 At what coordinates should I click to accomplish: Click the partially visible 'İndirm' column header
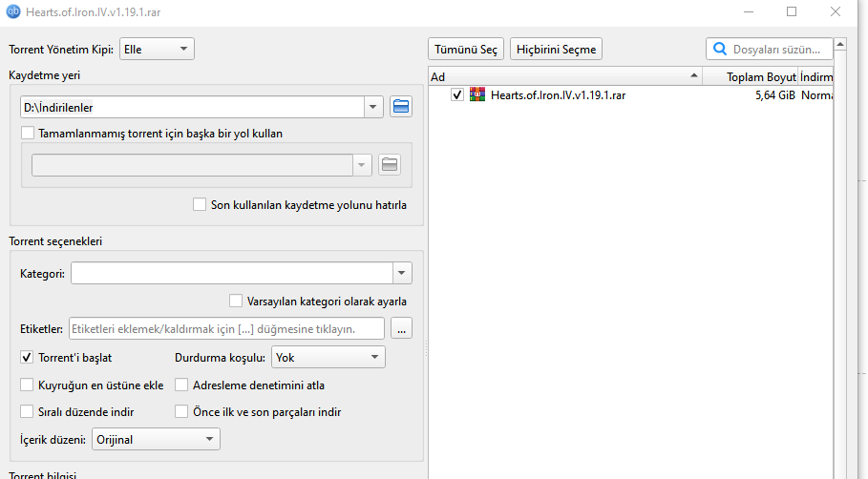(816, 76)
